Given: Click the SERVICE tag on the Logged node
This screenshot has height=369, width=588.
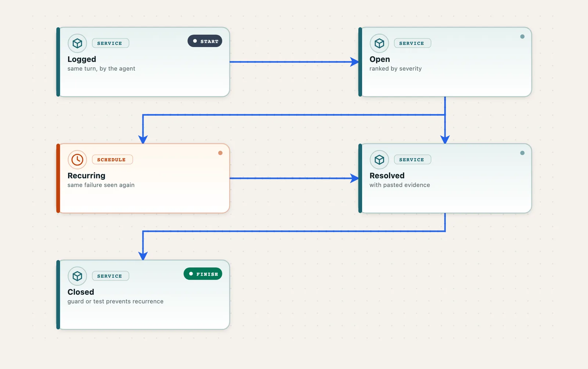Looking at the screenshot, I should pyautogui.click(x=110, y=43).
